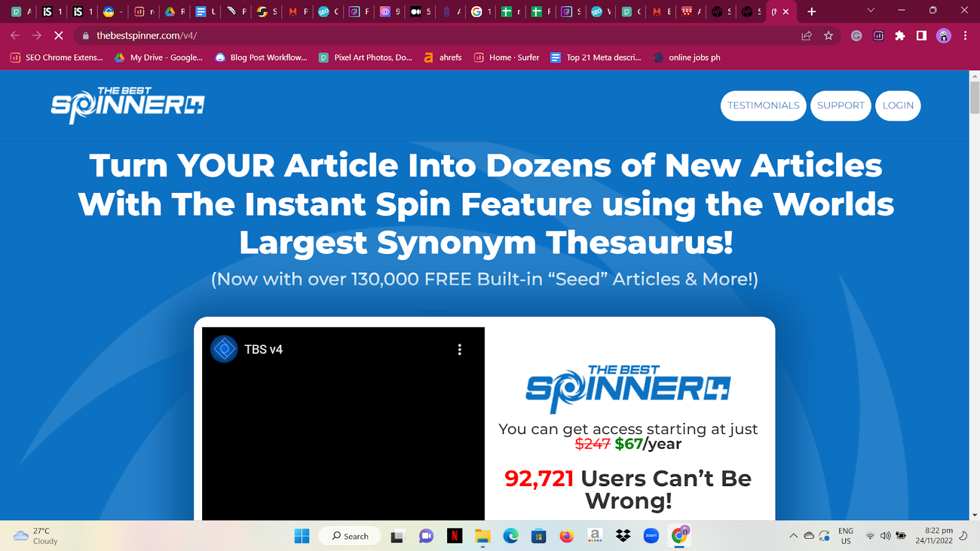Launch Zoom from the taskbar
980x551 pixels.
(x=651, y=536)
